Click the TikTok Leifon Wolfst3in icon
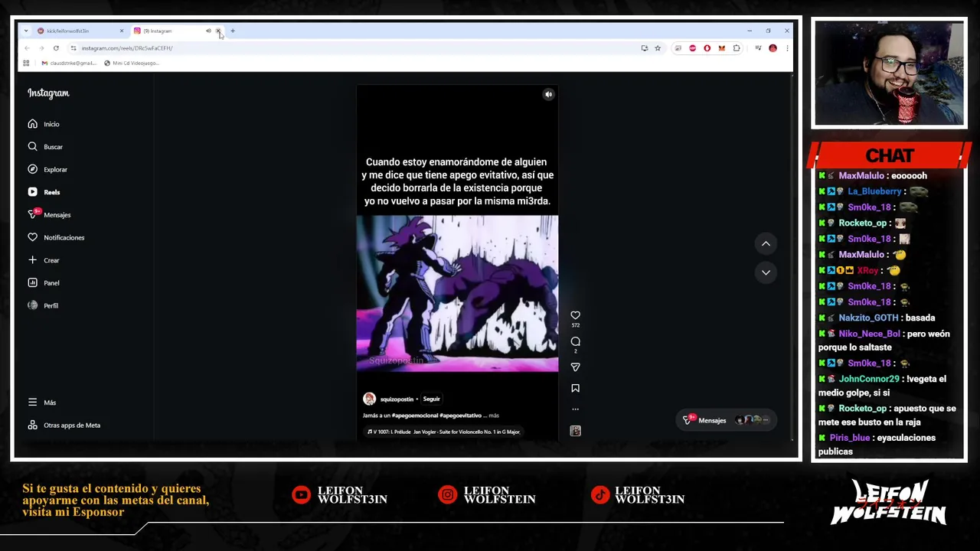The height and width of the screenshot is (551, 980). (x=600, y=495)
